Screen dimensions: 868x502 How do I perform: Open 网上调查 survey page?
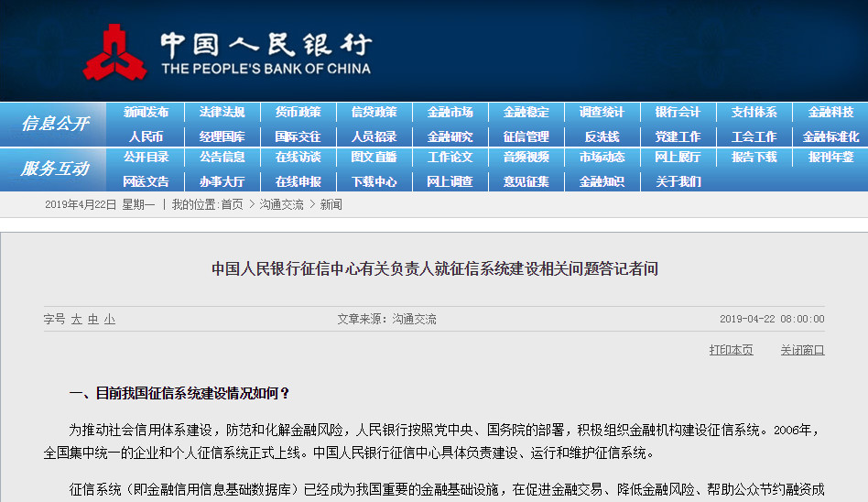450,181
